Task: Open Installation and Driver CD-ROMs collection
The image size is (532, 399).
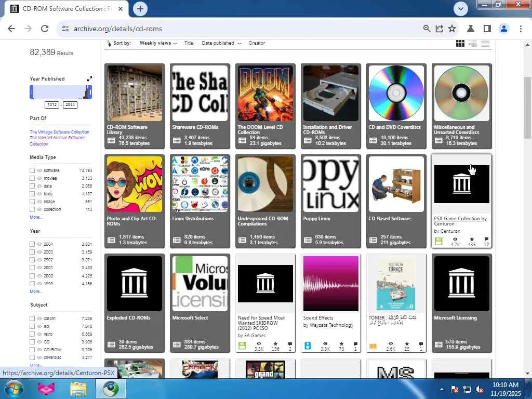Action: point(331,106)
